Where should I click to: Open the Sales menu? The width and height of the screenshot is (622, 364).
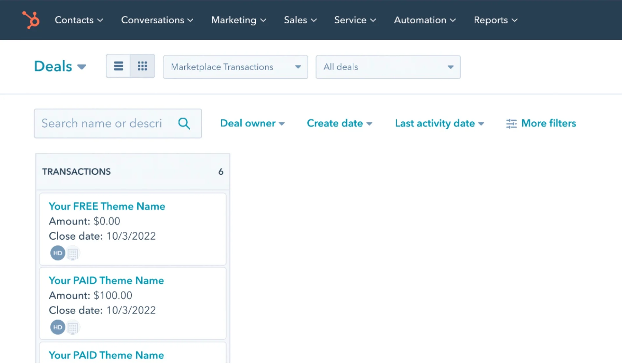(300, 20)
